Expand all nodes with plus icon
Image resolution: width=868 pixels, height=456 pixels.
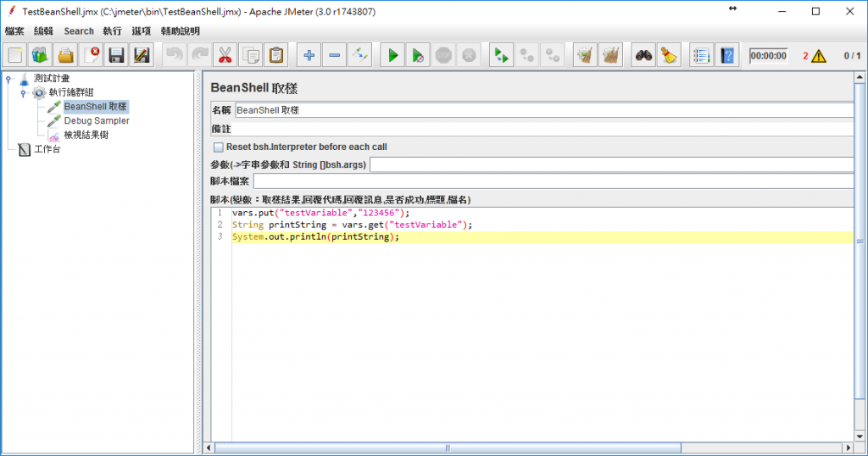[309, 55]
